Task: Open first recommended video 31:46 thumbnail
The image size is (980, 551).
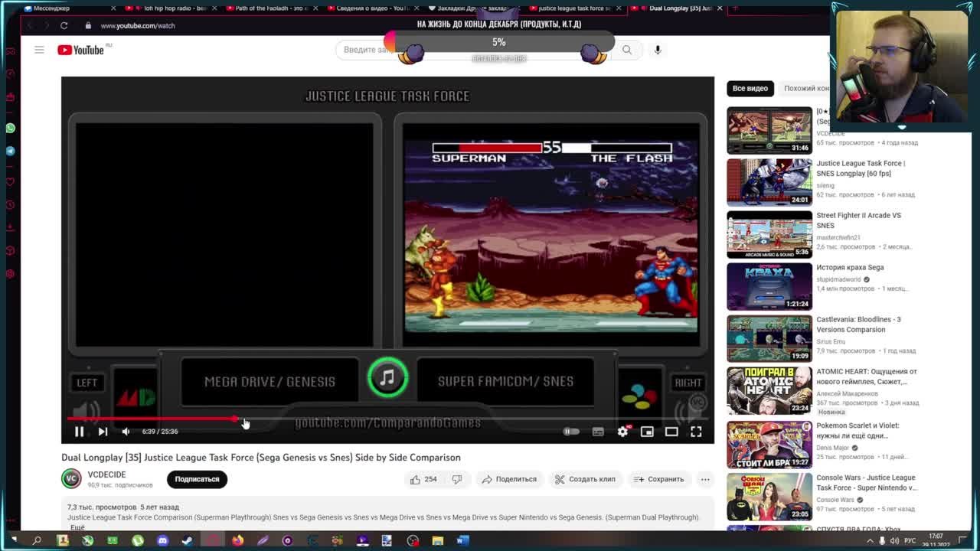Action: [769, 130]
